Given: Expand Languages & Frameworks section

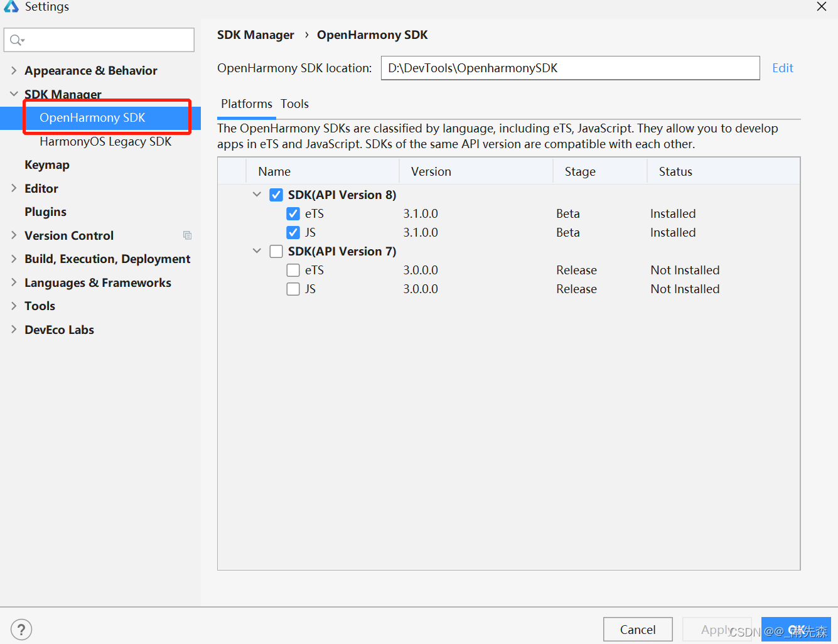Looking at the screenshot, I should tap(14, 282).
